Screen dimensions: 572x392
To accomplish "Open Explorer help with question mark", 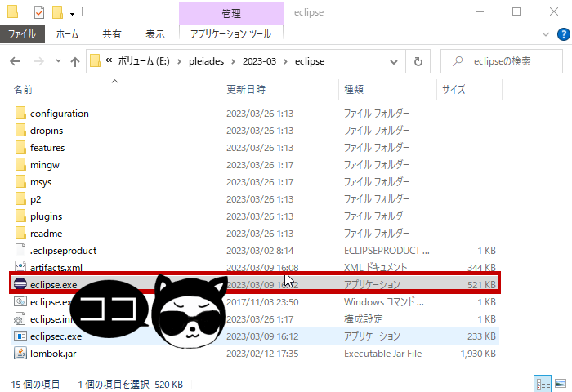I will (x=564, y=34).
